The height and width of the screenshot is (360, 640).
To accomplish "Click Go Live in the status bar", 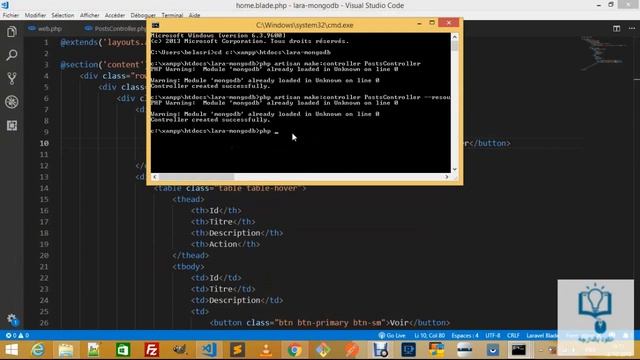I will point(392,336).
